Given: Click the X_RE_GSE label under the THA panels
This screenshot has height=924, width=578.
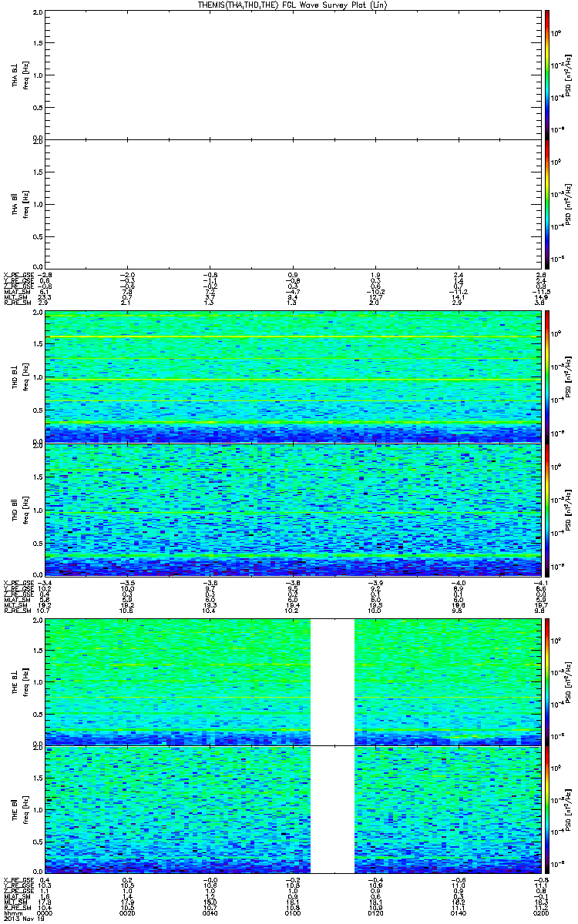Looking at the screenshot, I should pos(18,273).
